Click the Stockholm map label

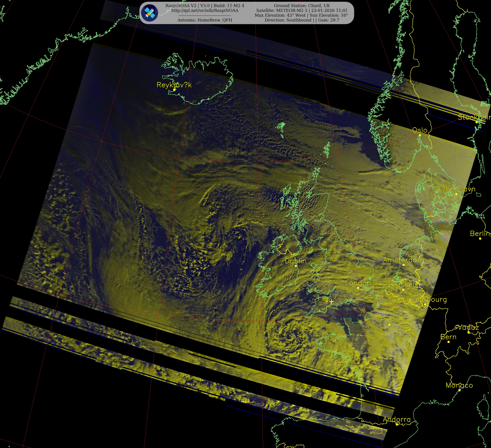coord(474,117)
